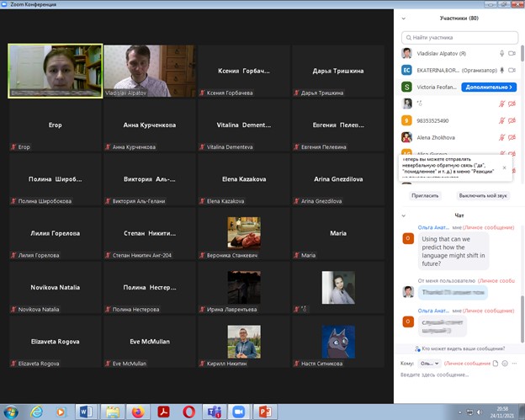Open the emoji picker in chat

click(x=505, y=363)
